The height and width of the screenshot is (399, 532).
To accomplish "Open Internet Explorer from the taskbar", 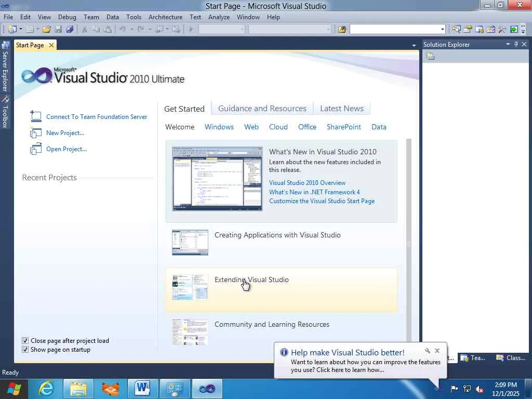I will click(x=46, y=389).
